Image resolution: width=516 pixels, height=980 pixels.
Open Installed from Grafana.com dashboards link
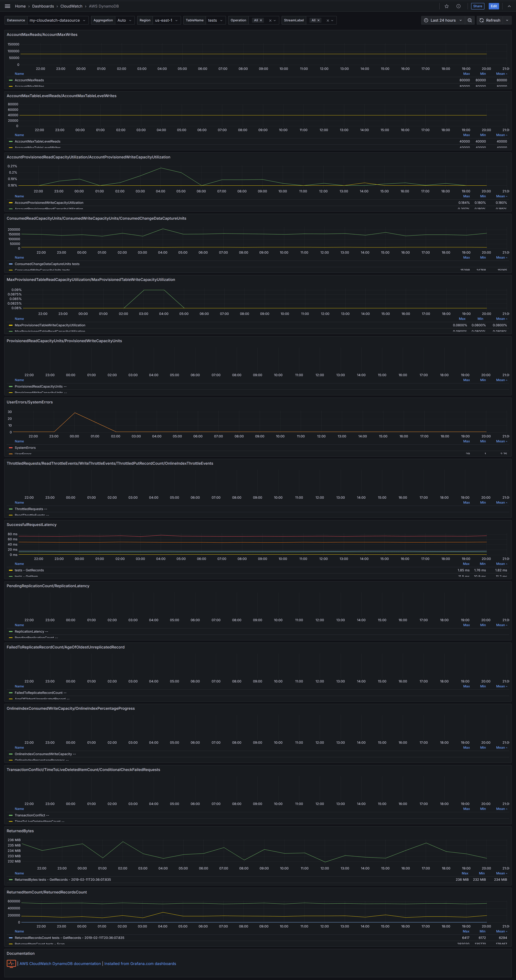[x=140, y=963]
